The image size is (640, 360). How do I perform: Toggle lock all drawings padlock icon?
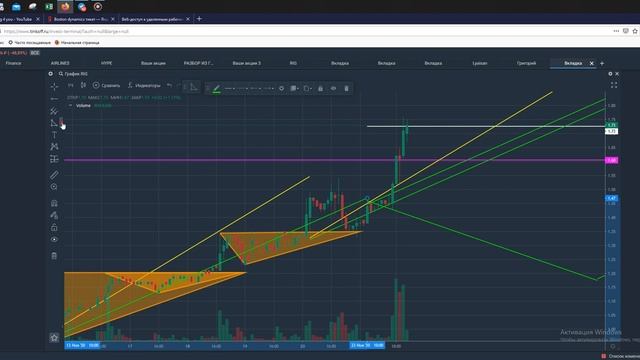point(54,227)
